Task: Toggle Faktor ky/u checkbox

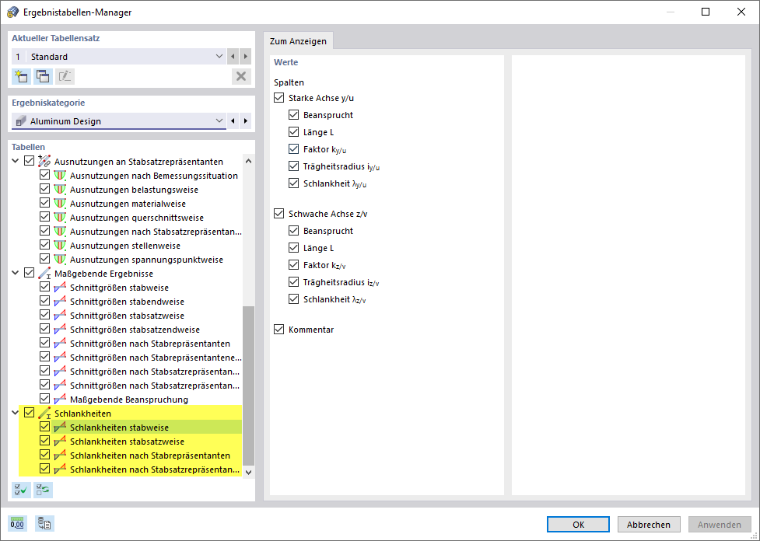Action: click(294, 149)
